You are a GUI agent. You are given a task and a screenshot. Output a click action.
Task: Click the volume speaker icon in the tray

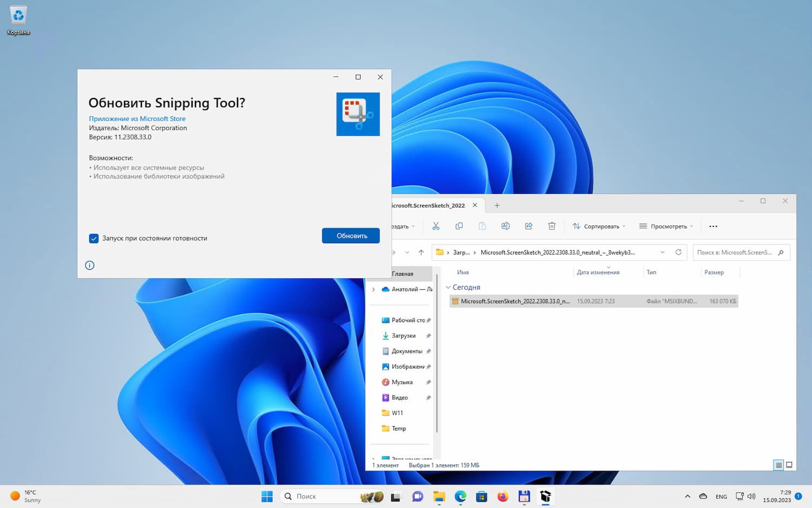click(x=751, y=496)
